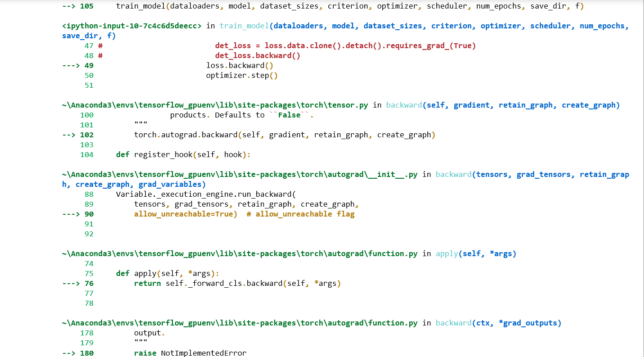Select the torch\tensor.py file path
This screenshot has width=644, height=357.
[215, 105]
